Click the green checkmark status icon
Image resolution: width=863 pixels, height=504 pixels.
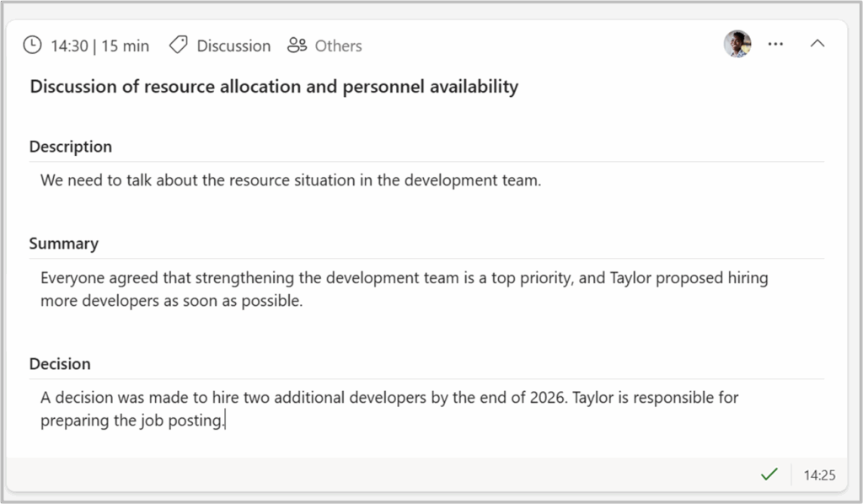tap(769, 475)
